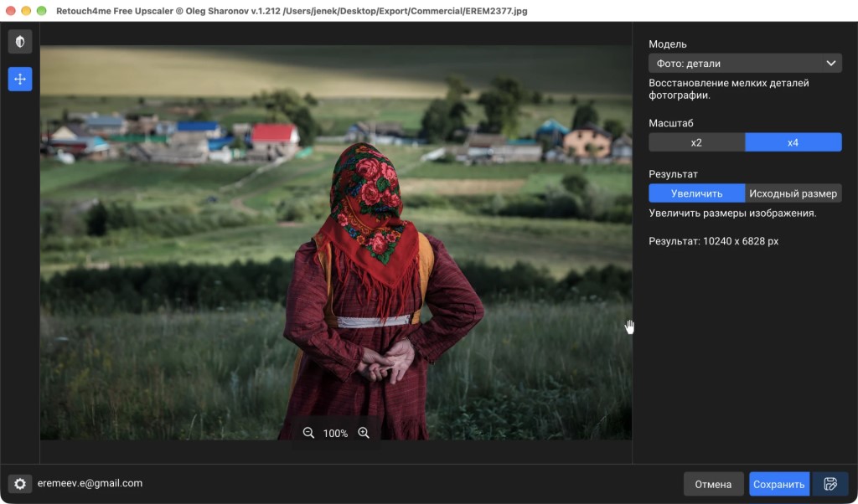Set scale to x2
The image size is (858, 504).
(696, 142)
